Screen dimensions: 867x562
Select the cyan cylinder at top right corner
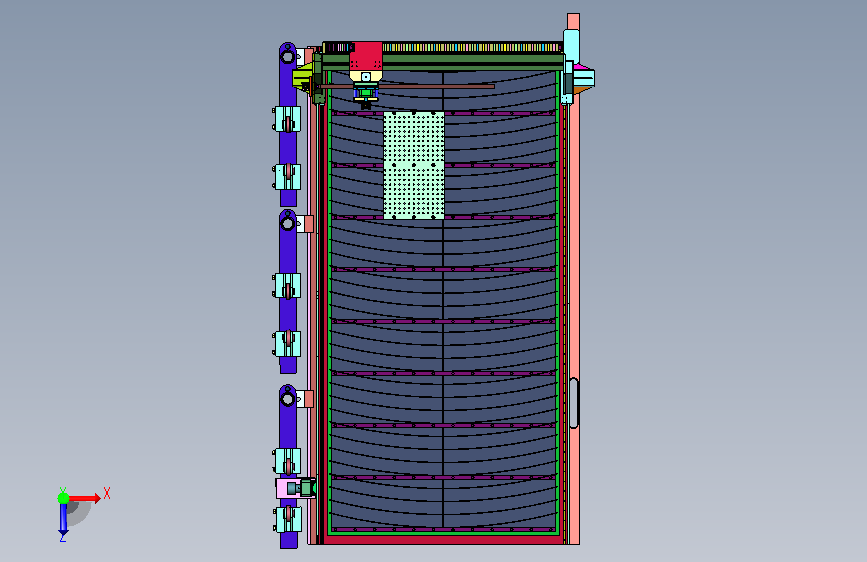click(x=571, y=46)
